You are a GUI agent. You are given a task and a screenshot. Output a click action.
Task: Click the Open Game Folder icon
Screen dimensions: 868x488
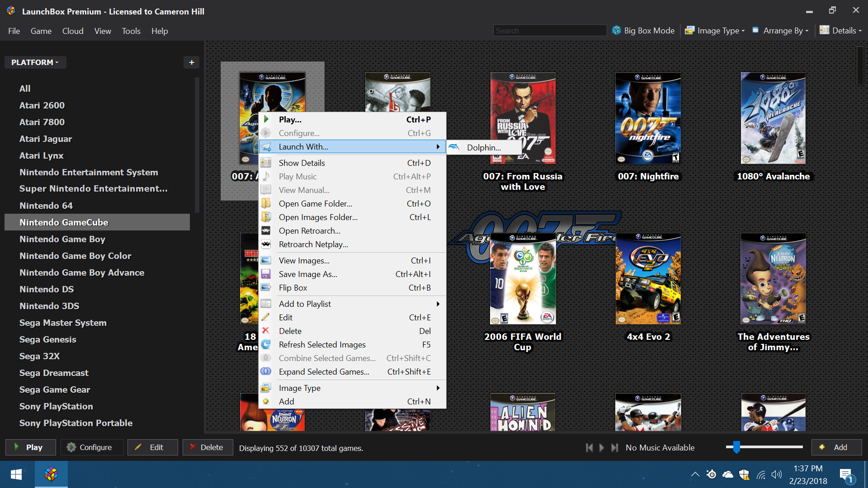coord(266,203)
